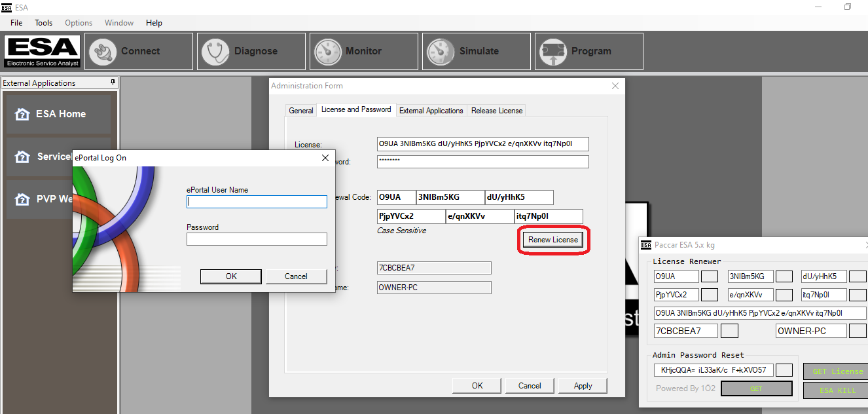Click the ESA Electronic Service Analyst logo
868x414 pixels.
43,52
